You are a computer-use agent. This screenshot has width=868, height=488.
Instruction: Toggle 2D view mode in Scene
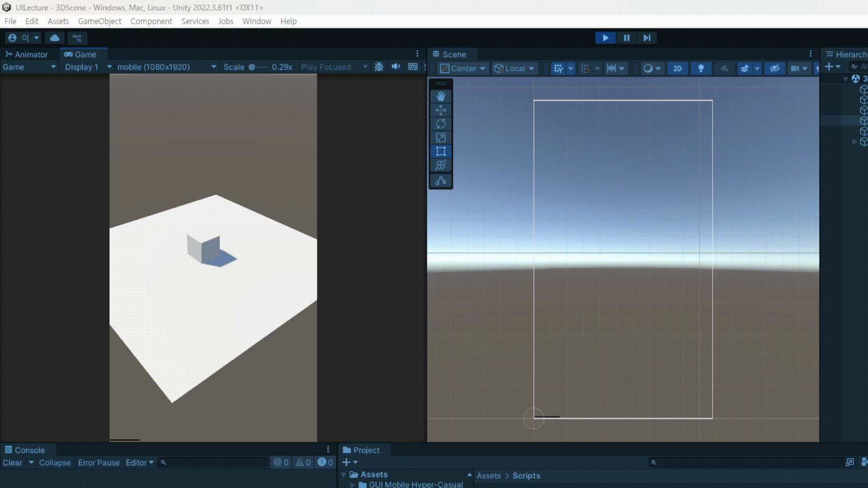(677, 68)
